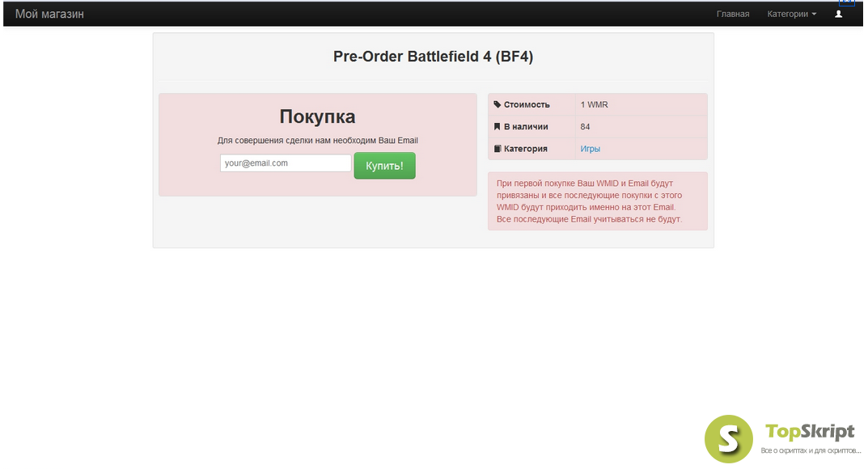Go to the Главная page
The height and width of the screenshot is (469, 868).
[733, 14]
